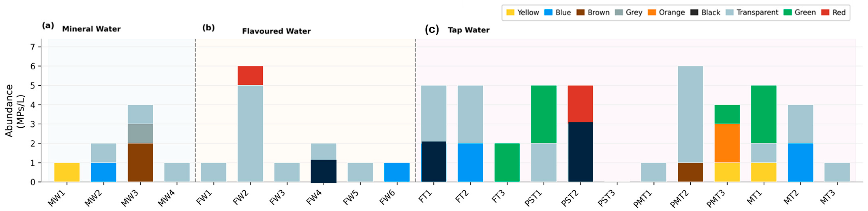Click the green FT3 bar
Viewport: 868px width, 211px height.
507,162
